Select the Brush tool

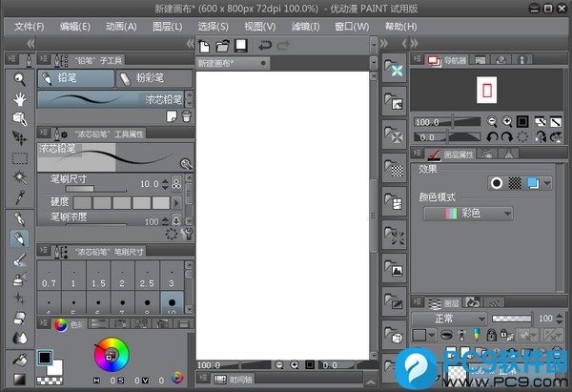[19, 259]
